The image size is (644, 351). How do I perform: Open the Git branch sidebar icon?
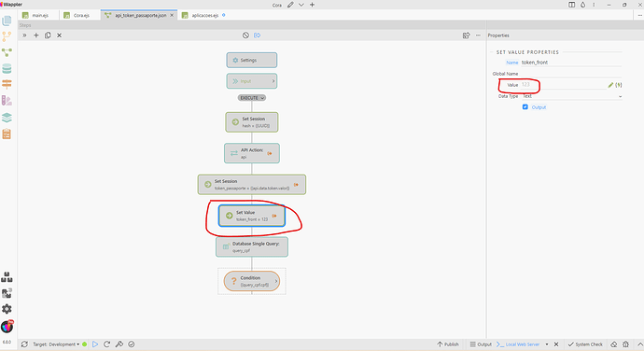point(7,36)
